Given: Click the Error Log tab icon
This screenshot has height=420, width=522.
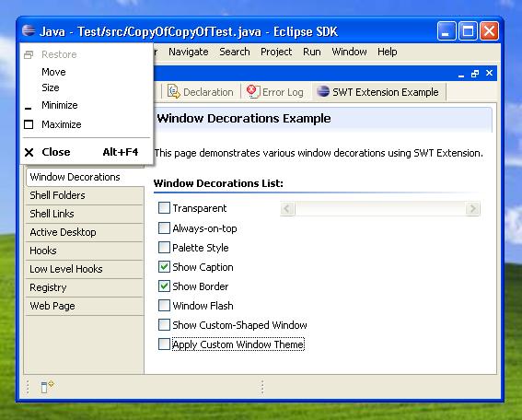Looking at the screenshot, I should [x=253, y=91].
